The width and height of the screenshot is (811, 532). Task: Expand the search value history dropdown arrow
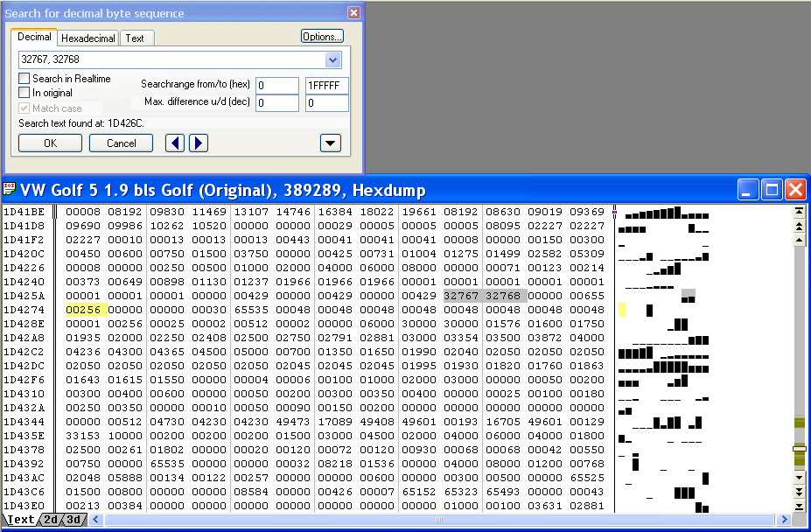[332, 60]
